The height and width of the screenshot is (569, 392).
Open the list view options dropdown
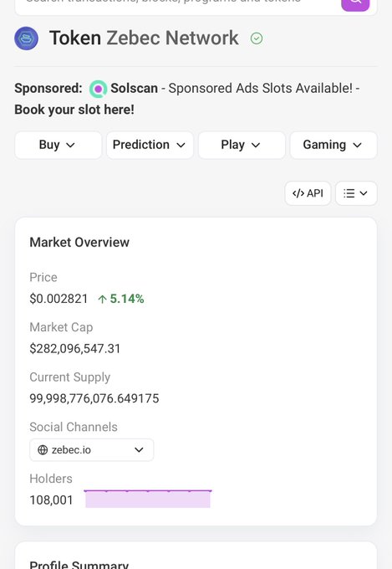point(356,193)
